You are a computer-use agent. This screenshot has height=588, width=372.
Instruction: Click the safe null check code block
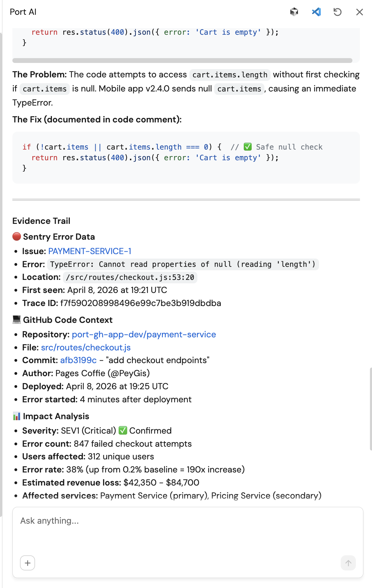coord(186,157)
